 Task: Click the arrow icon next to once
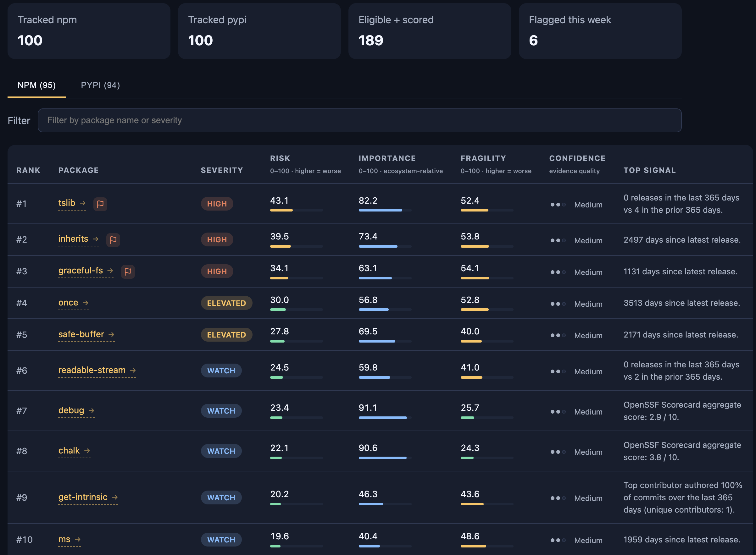coord(86,303)
